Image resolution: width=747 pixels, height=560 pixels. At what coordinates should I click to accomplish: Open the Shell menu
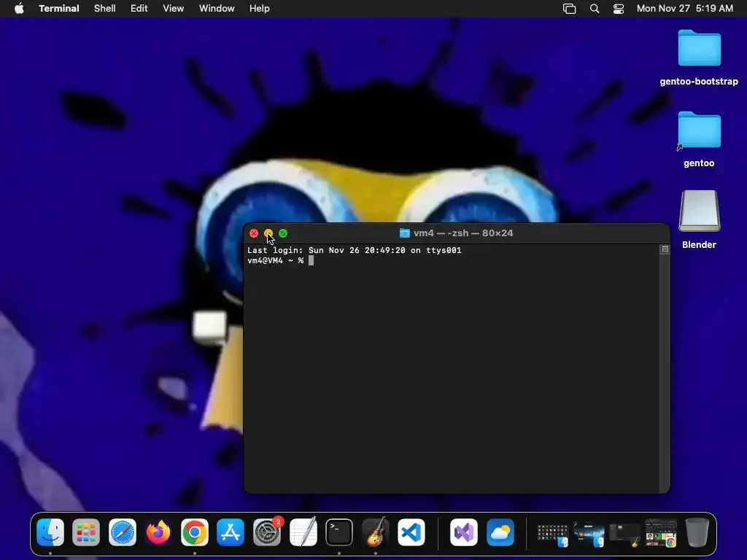click(x=105, y=9)
